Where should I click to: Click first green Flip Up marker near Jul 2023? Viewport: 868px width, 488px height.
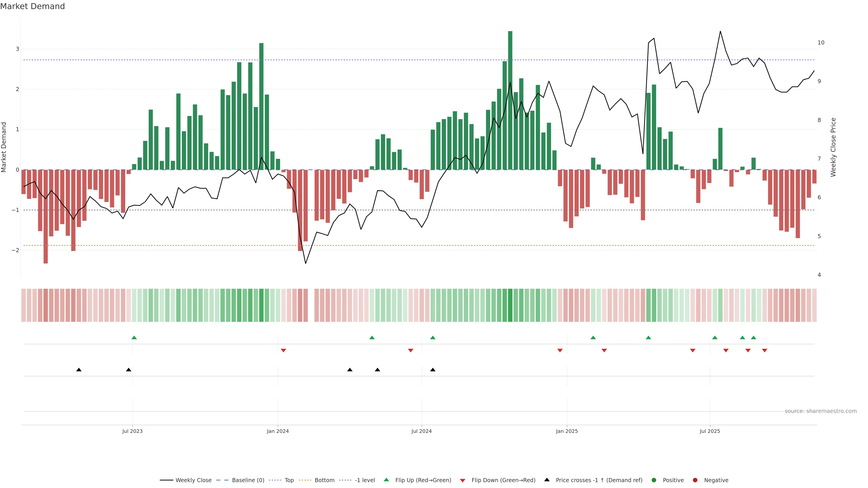click(134, 338)
